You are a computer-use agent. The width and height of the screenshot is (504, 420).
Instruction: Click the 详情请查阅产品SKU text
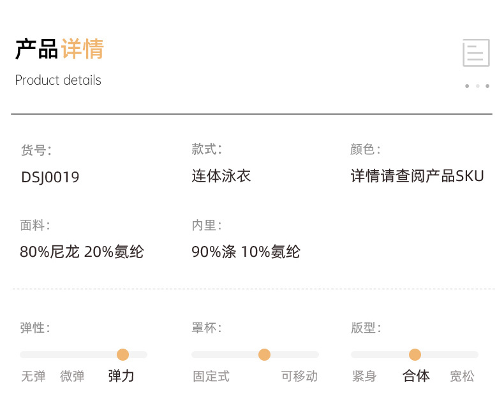(417, 176)
